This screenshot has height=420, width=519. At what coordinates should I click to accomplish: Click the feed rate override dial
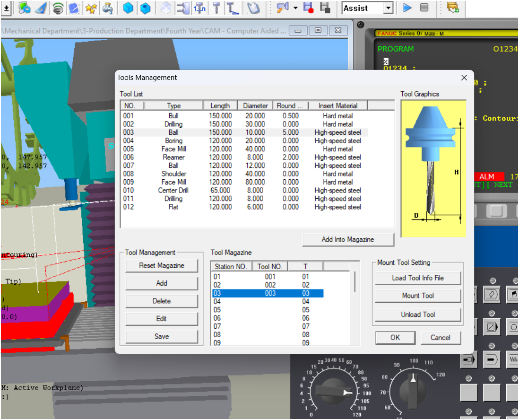335,391
